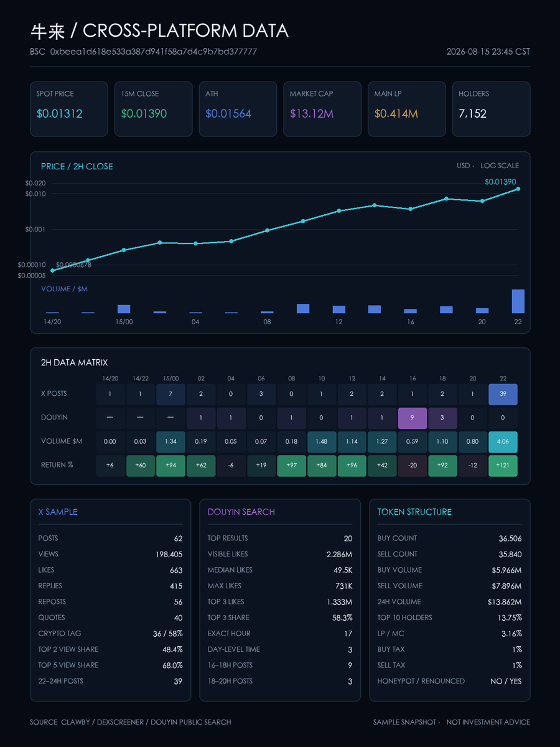Click the DOUYIN SEARCH panel heading
Screen dimensions: 560x747
[241, 512]
